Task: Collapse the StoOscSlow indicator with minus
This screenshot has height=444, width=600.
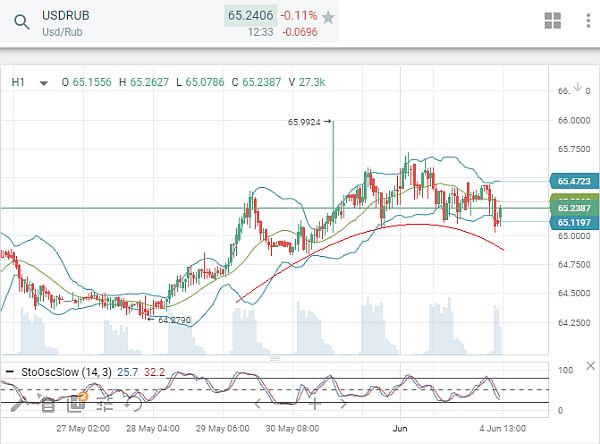Action: pos(10,372)
